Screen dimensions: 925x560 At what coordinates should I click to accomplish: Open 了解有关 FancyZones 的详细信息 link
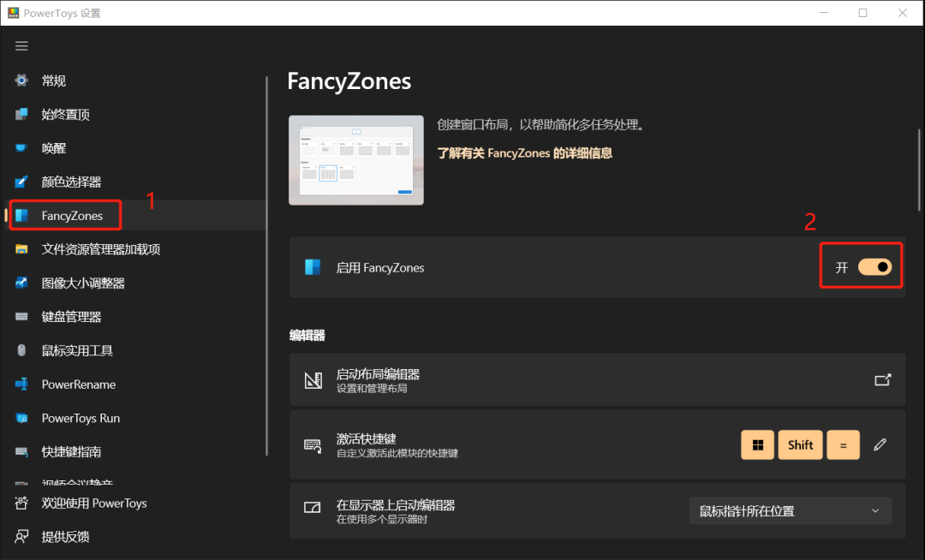point(524,153)
